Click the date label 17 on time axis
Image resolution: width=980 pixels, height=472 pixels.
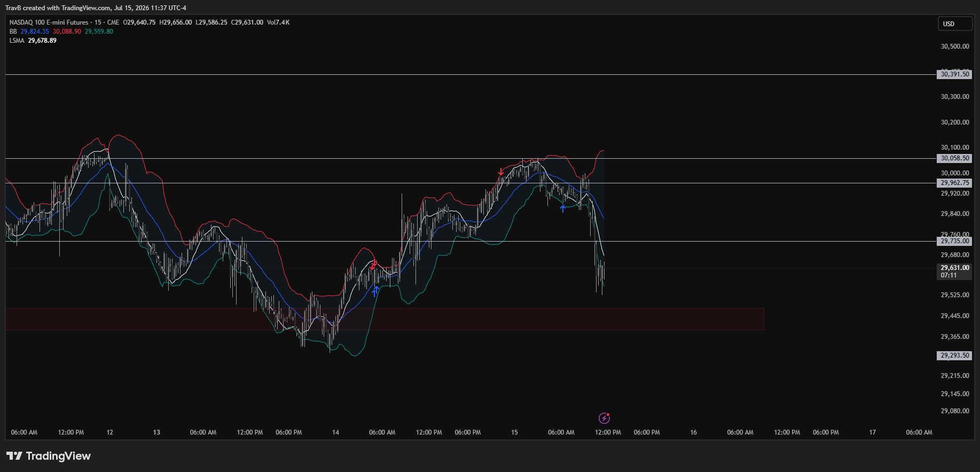(x=872, y=432)
